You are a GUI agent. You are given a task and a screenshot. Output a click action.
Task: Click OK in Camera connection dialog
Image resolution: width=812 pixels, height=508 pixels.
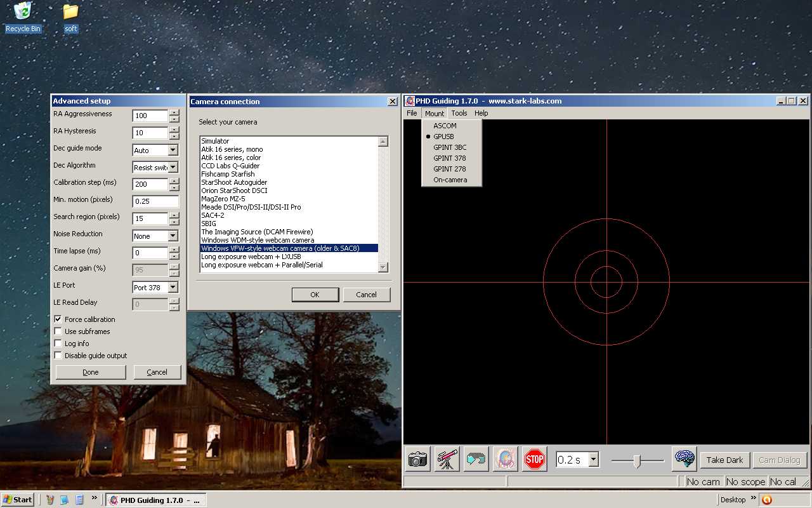coord(315,295)
